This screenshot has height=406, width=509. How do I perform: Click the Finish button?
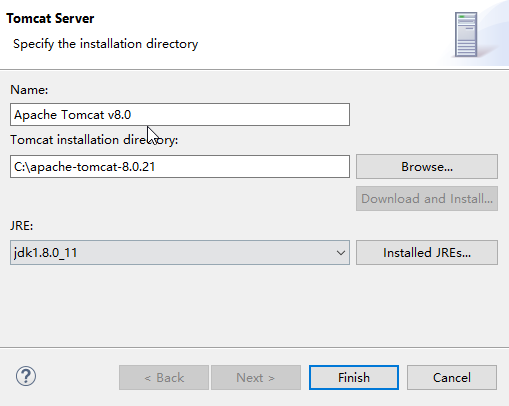coord(354,378)
